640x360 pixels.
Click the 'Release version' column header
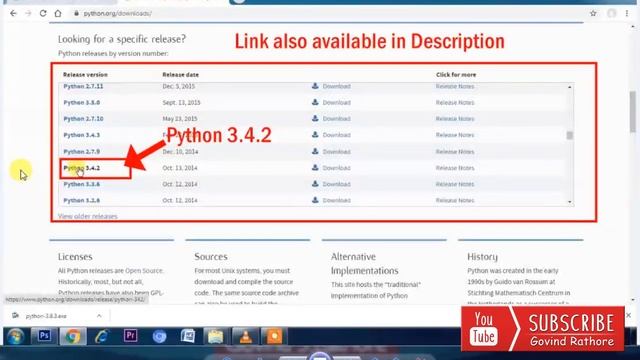pos(85,75)
